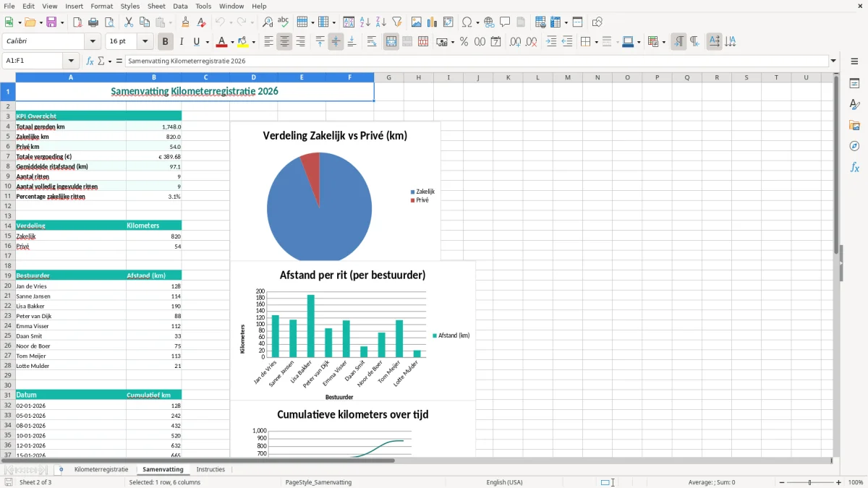This screenshot has height=488, width=868.
Task: Click the Cut scissors icon
Action: 128,22
